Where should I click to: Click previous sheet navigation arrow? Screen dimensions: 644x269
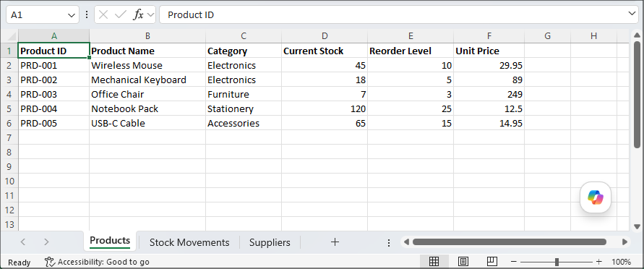23,242
